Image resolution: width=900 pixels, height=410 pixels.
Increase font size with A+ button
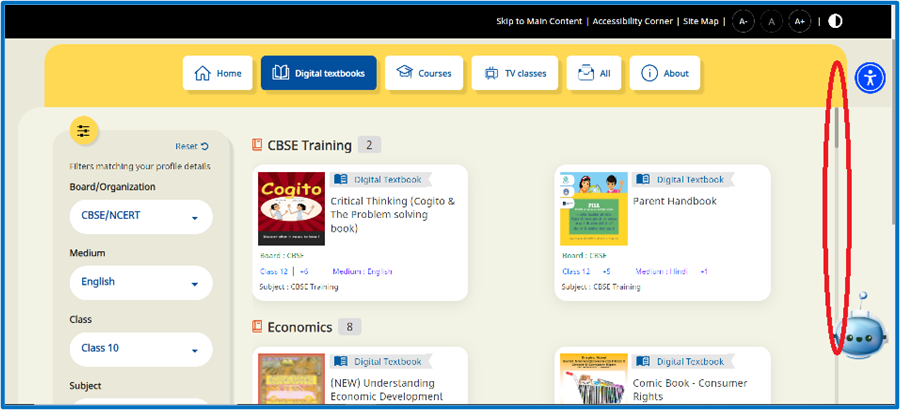(x=799, y=21)
